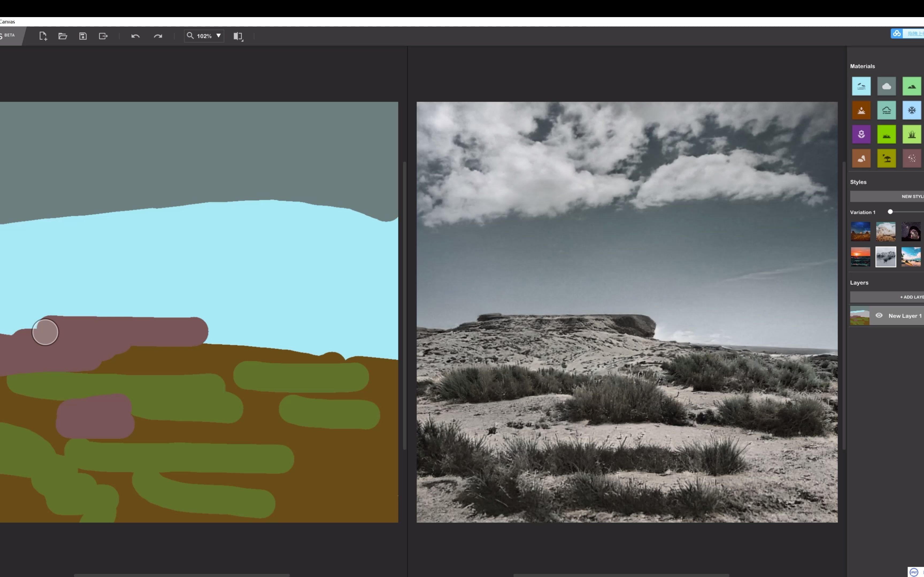The height and width of the screenshot is (577, 924).
Task: Select New Layer 1 thumbnail
Action: (860, 315)
